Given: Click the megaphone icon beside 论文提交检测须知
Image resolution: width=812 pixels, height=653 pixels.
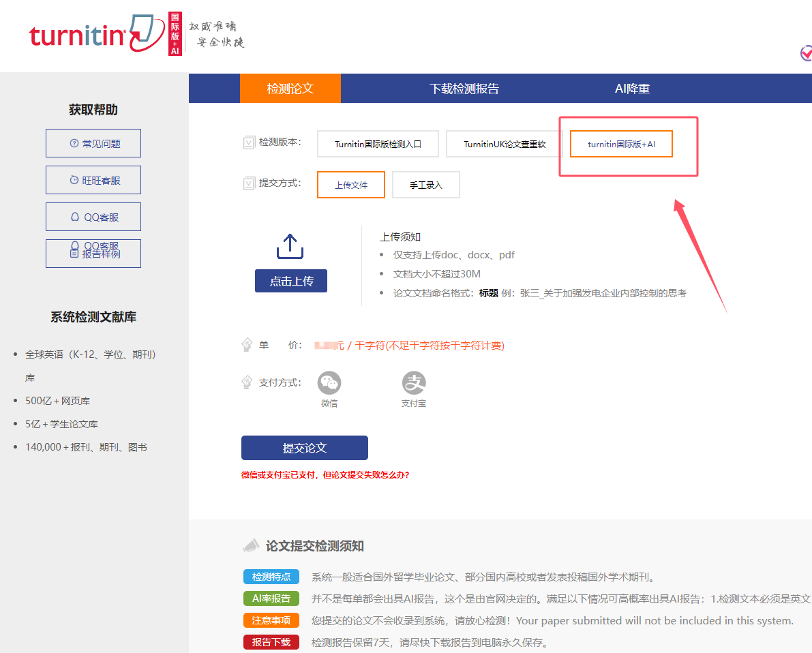Looking at the screenshot, I should pos(251,545).
